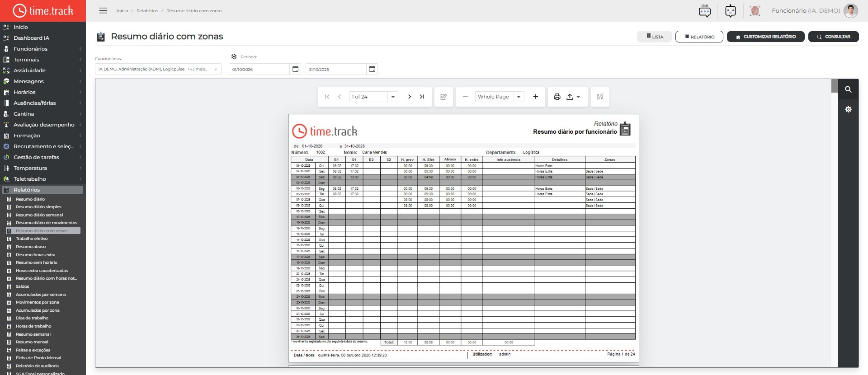Open the Whole Page zoom dropdown

pos(519,97)
